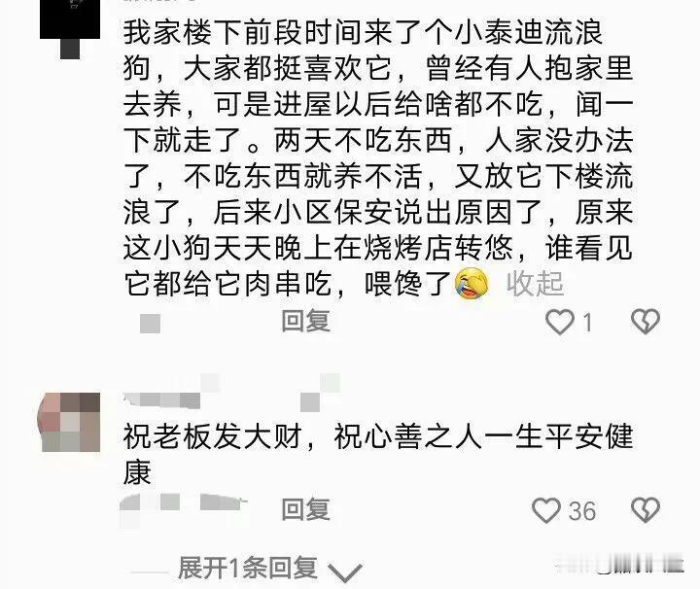Viewport: 700px width, 589px height.
Task: Like the comment with 36 likes
Action: [x=546, y=510]
